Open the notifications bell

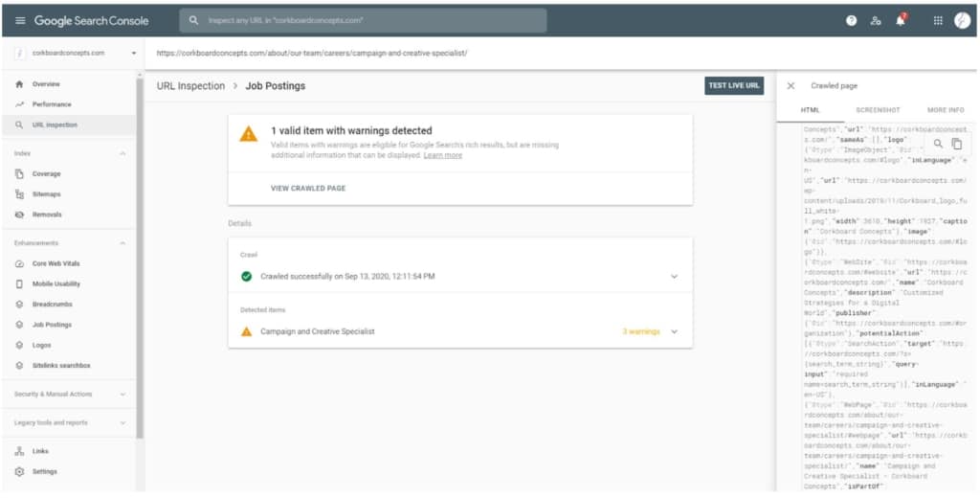coord(901,20)
